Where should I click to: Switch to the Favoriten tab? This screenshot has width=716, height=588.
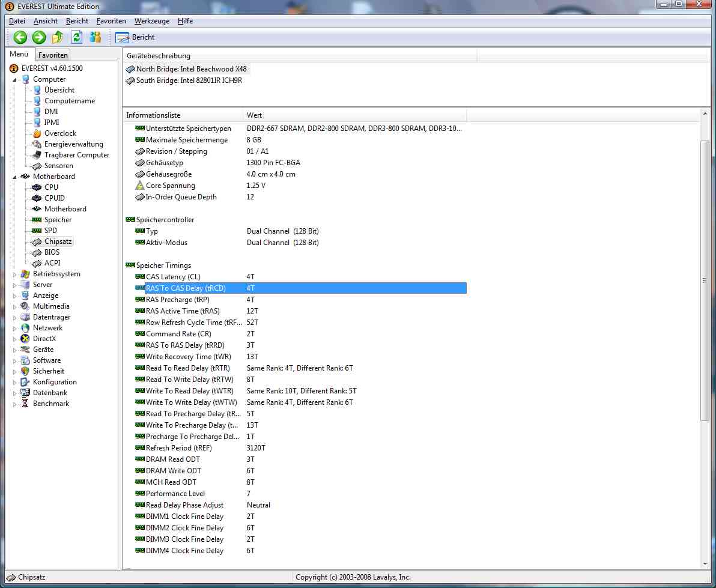pyautogui.click(x=53, y=55)
